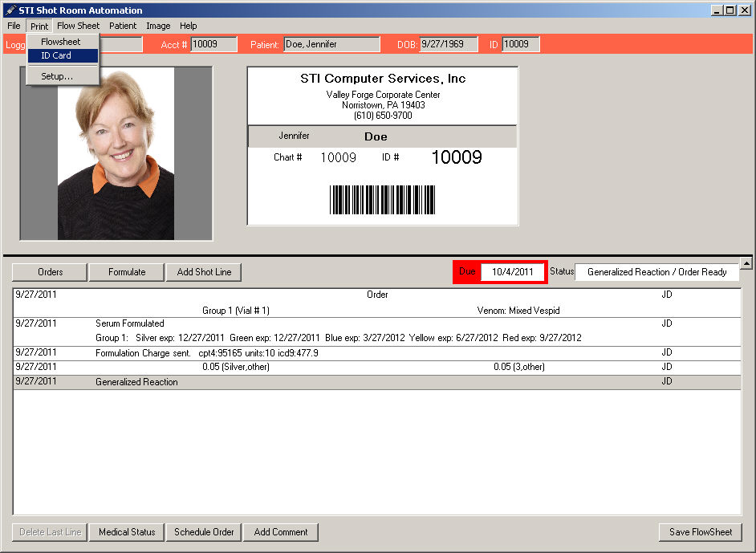756x553 pixels.
Task: Open Setup... in Print menu
Action: tap(63, 76)
